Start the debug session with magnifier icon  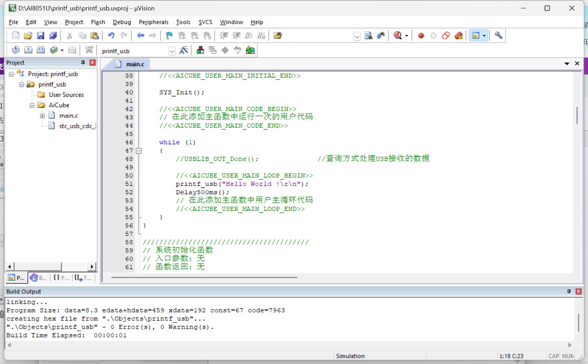pyautogui.click(x=398, y=36)
